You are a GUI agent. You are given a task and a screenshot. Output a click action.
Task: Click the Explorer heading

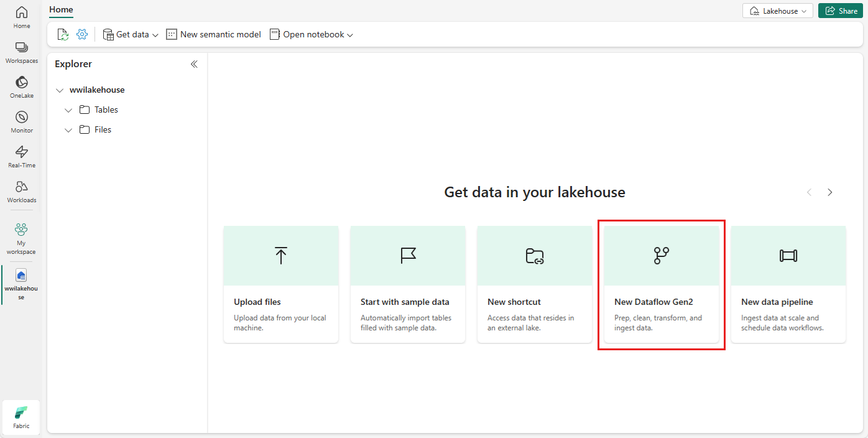[73, 63]
